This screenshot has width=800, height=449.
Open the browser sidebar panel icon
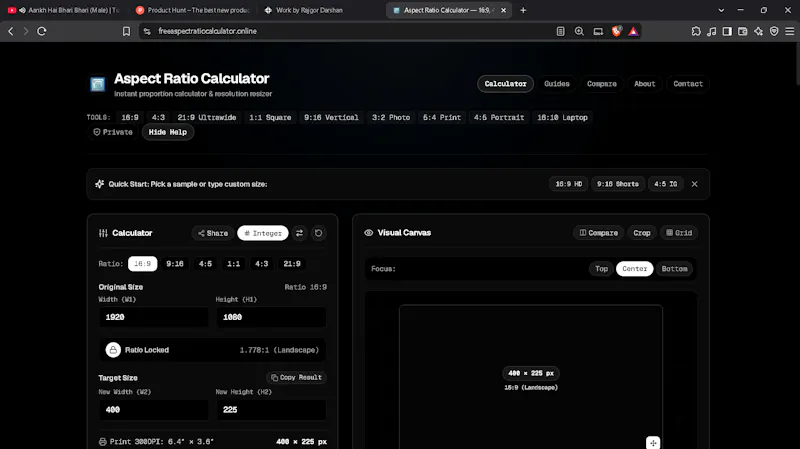pos(727,31)
